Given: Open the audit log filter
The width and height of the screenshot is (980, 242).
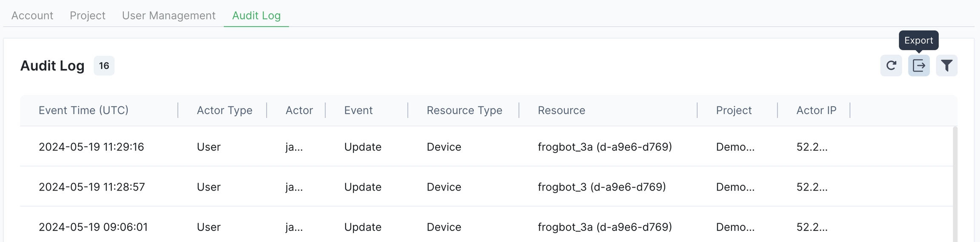Looking at the screenshot, I should coord(946,65).
